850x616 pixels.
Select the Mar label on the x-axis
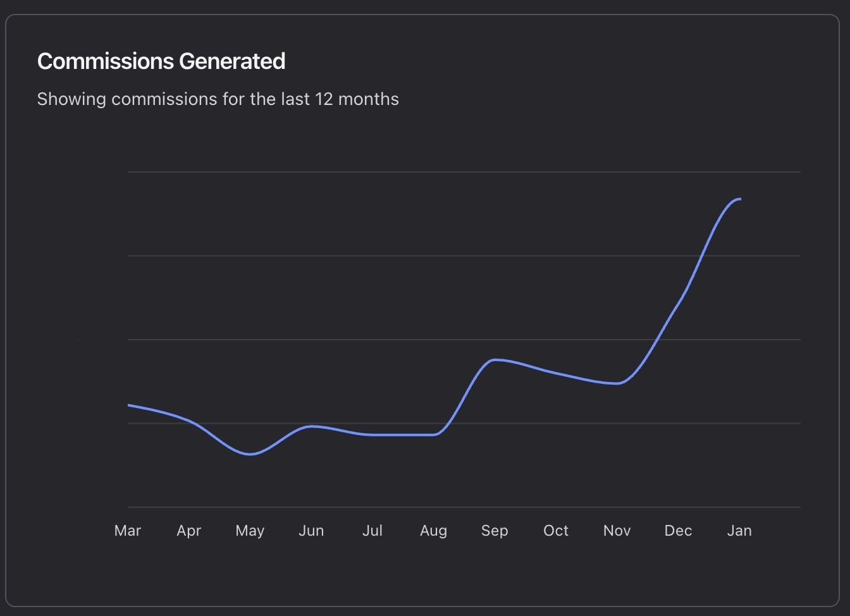point(128,531)
